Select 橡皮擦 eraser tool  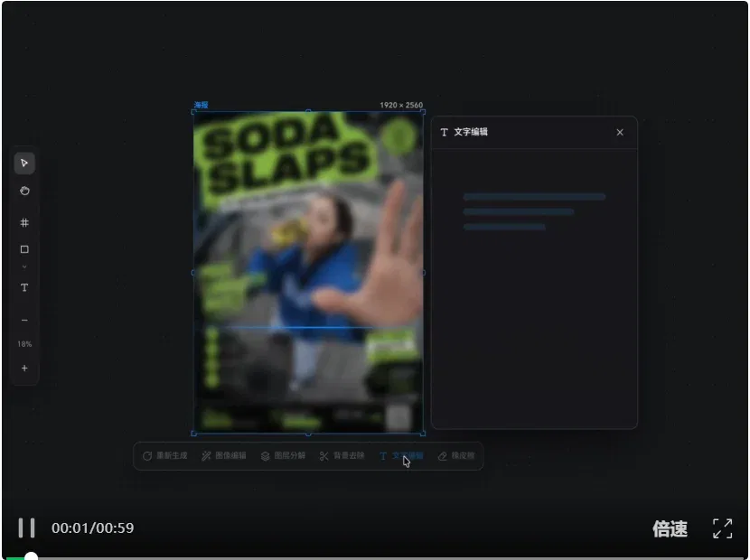click(456, 456)
